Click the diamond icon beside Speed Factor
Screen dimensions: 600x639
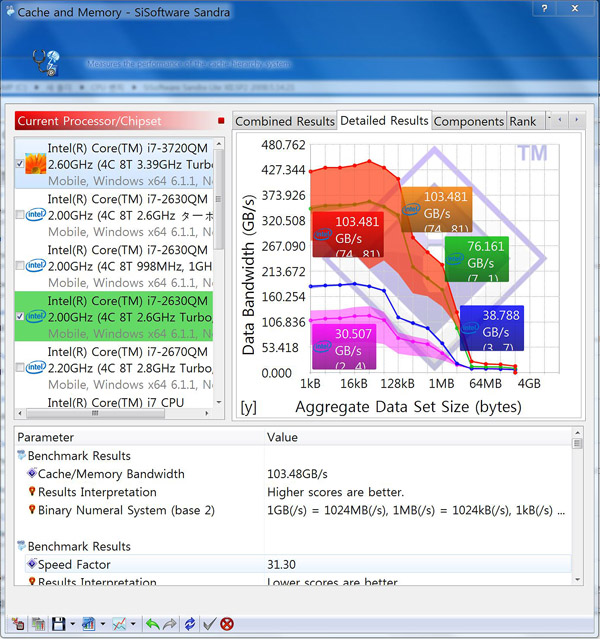[32, 564]
